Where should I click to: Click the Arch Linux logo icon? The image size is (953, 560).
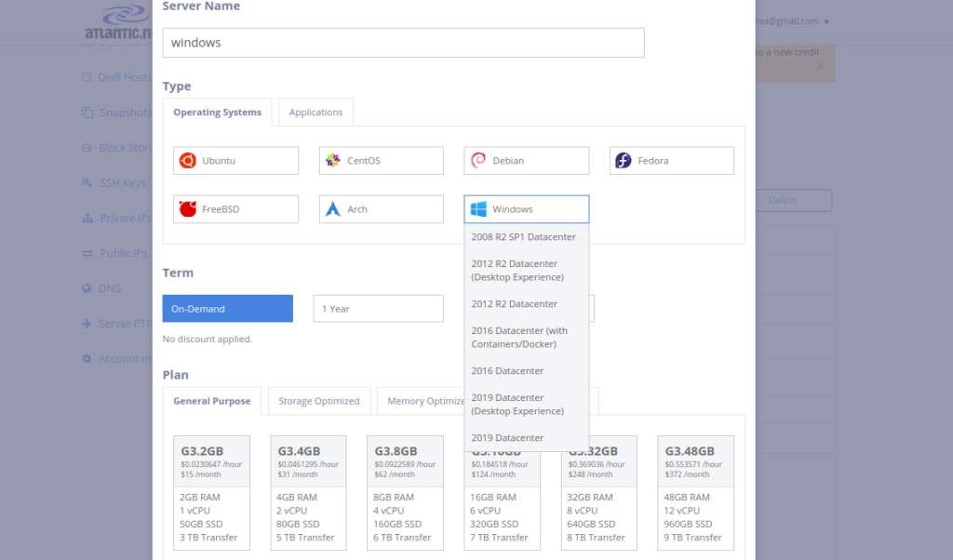(332, 209)
